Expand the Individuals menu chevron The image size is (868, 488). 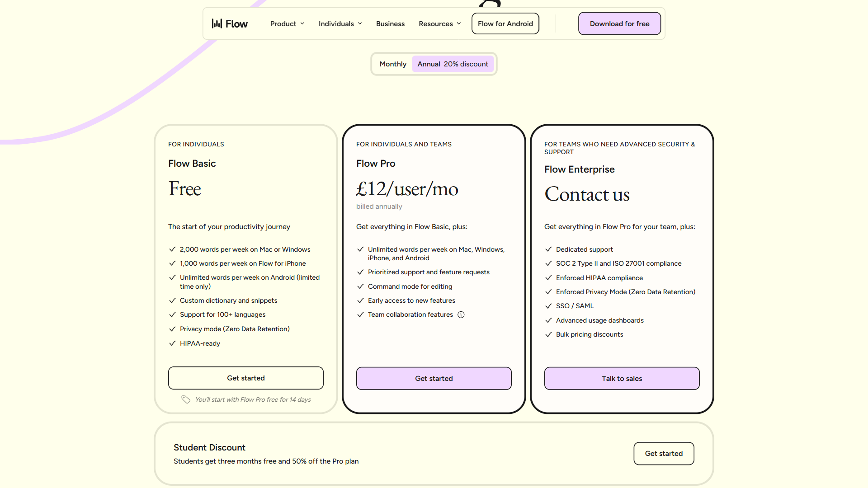tap(360, 23)
